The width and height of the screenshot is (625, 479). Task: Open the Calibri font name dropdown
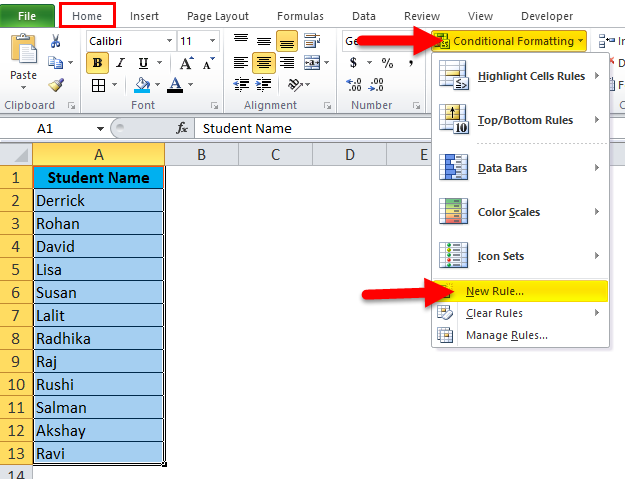tap(169, 41)
